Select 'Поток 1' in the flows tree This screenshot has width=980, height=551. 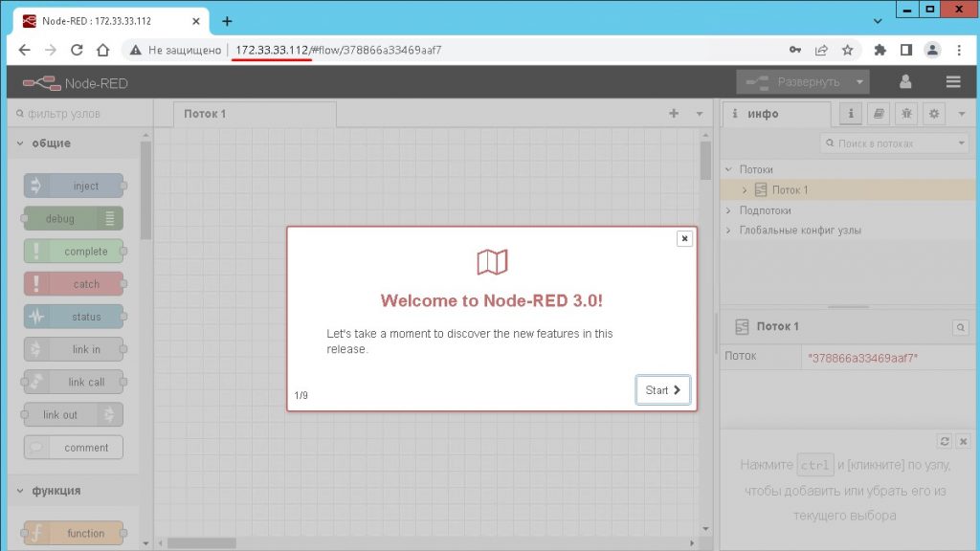790,190
